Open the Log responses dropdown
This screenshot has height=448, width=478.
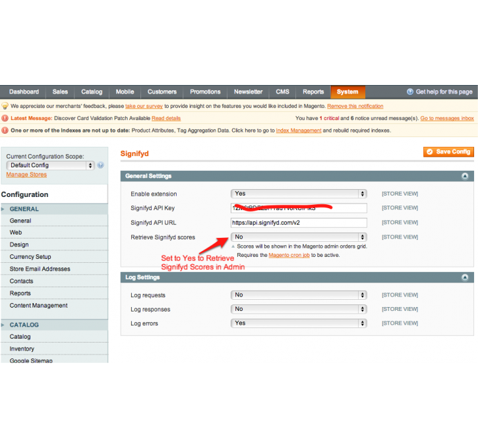click(299, 309)
